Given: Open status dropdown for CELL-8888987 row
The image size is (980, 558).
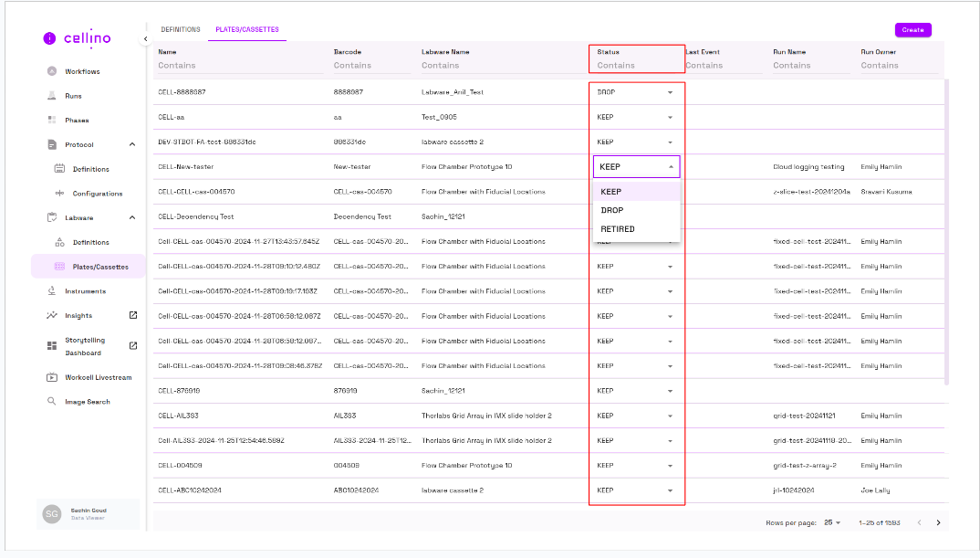Looking at the screenshot, I should 670,92.
